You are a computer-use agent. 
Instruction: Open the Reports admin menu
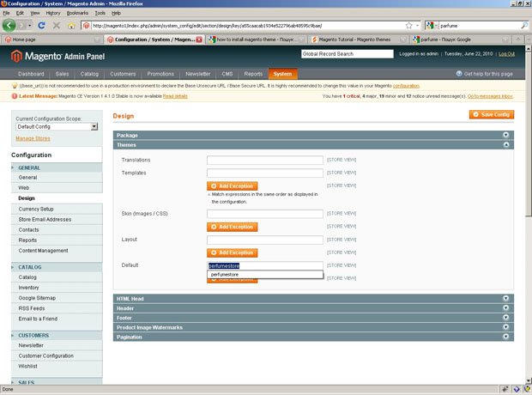coord(253,74)
